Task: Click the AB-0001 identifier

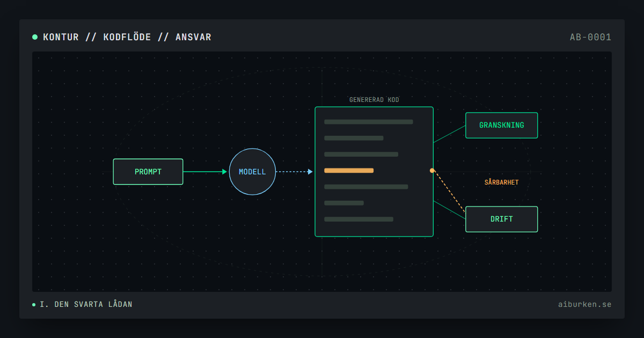Action: point(590,37)
